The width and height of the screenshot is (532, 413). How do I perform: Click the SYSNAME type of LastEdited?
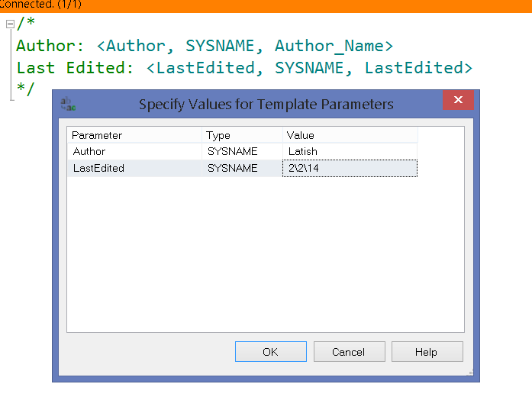point(242,168)
